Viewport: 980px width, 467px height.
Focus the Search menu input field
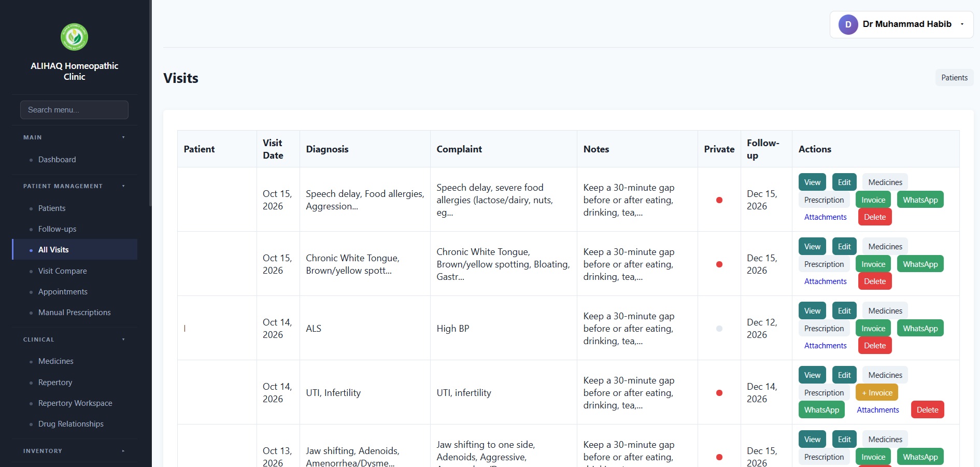[74, 110]
